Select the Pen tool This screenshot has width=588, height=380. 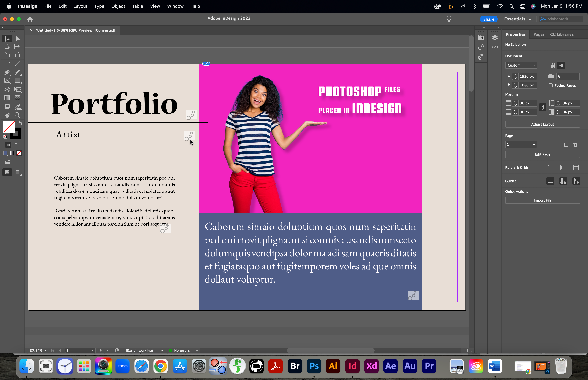(x=7, y=72)
